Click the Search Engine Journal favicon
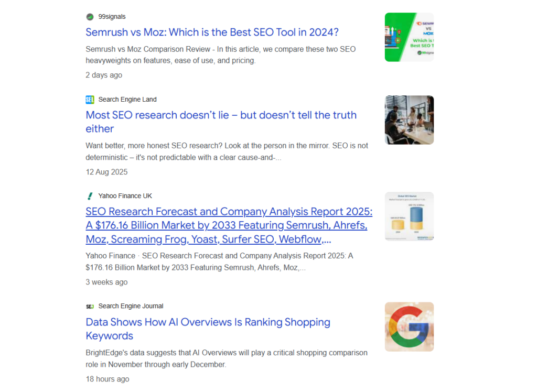The image size is (537, 392). point(90,306)
